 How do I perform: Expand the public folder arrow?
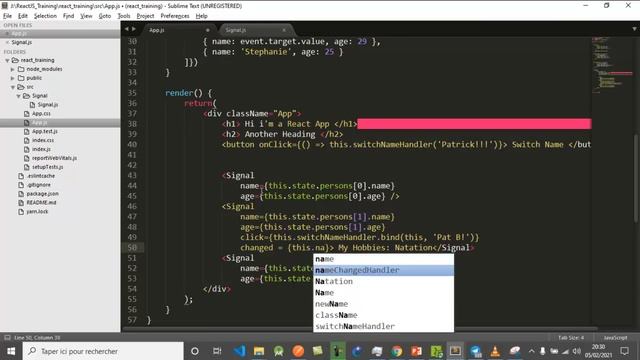click(x=13, y=78)
